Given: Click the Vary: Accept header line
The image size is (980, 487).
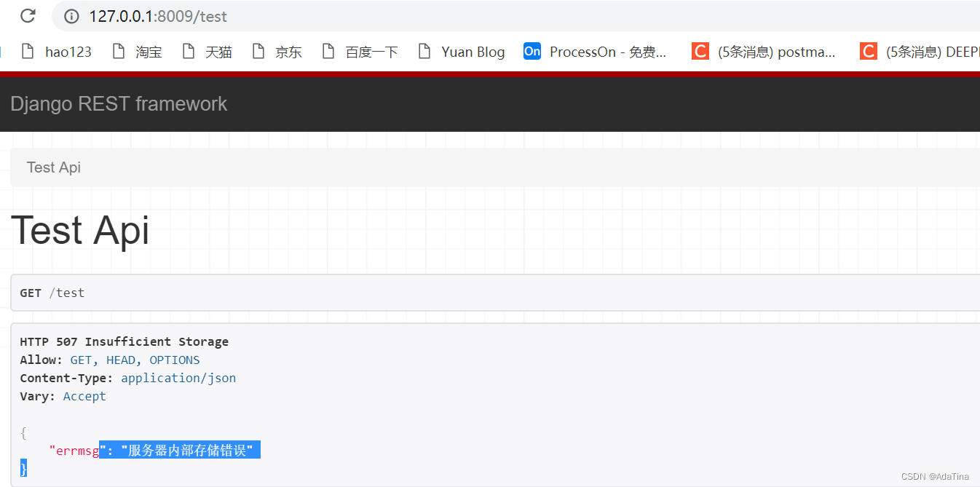Looking at the screenshot, I should (63, 396).
